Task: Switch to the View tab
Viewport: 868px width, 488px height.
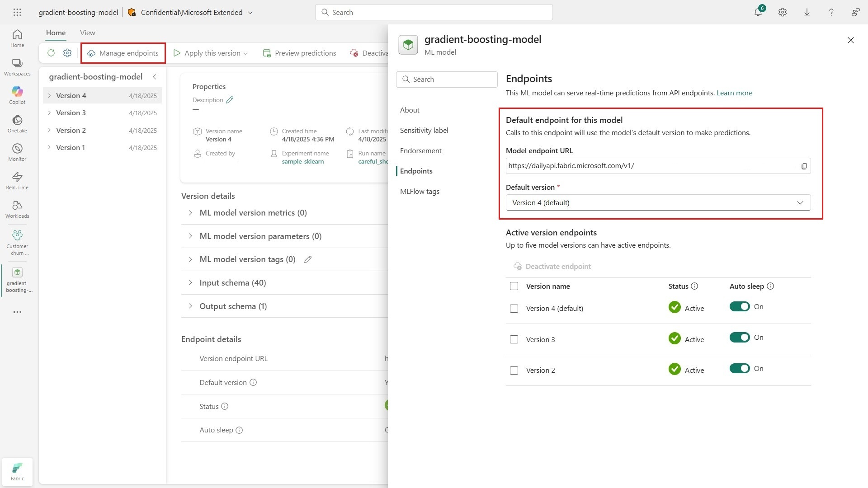Action: tap(87, 33)
